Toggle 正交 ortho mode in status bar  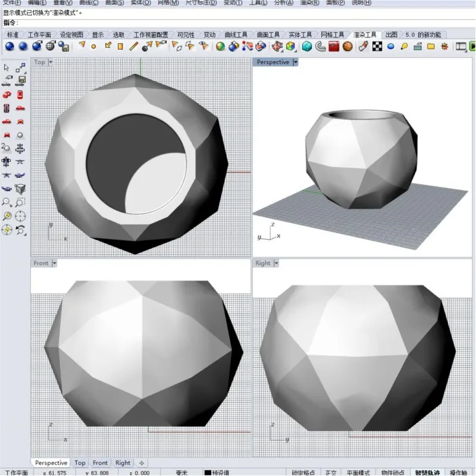tap(331, 472)
